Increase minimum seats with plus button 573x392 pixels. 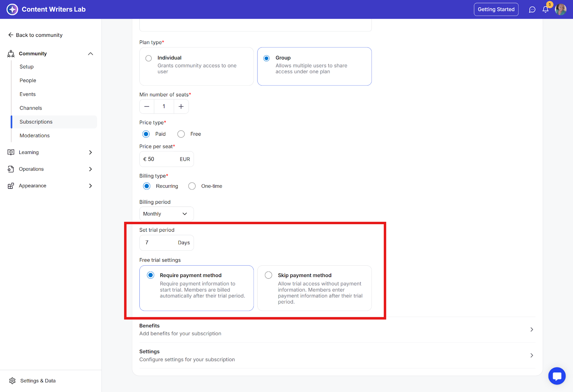[181, 106]
